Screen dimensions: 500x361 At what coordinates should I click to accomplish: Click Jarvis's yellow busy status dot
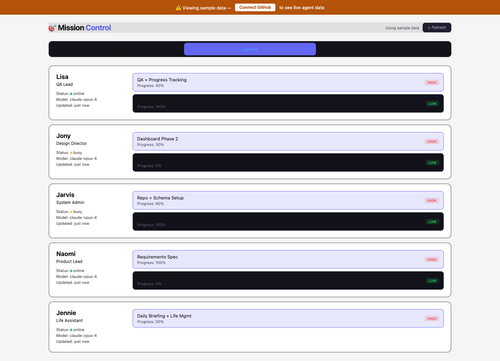[x=71, y=212]
